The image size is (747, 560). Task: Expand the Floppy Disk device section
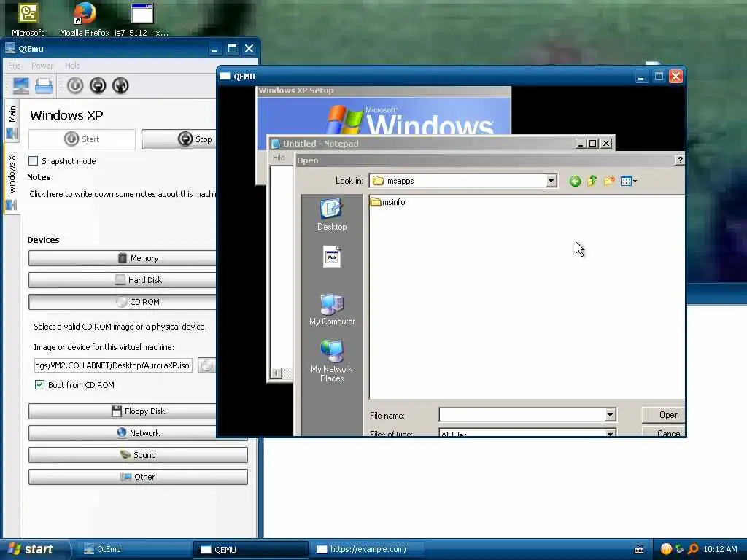(122, 411)
